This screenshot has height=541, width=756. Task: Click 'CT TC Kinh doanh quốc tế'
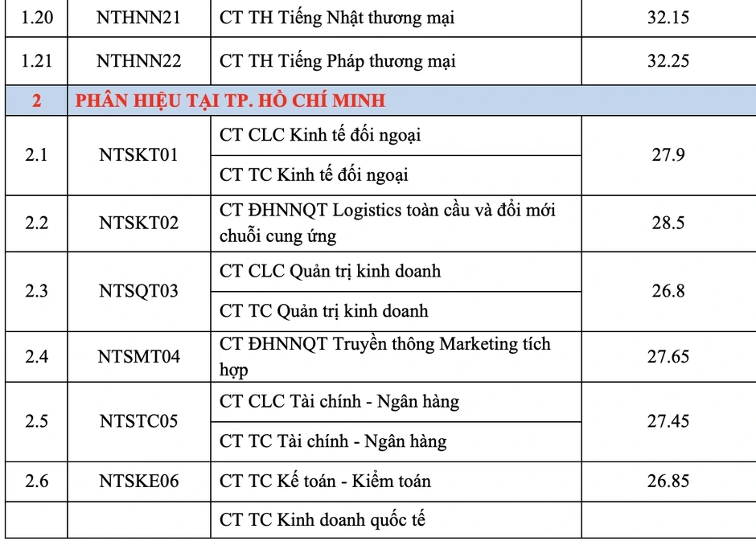(x=322, y=520)
